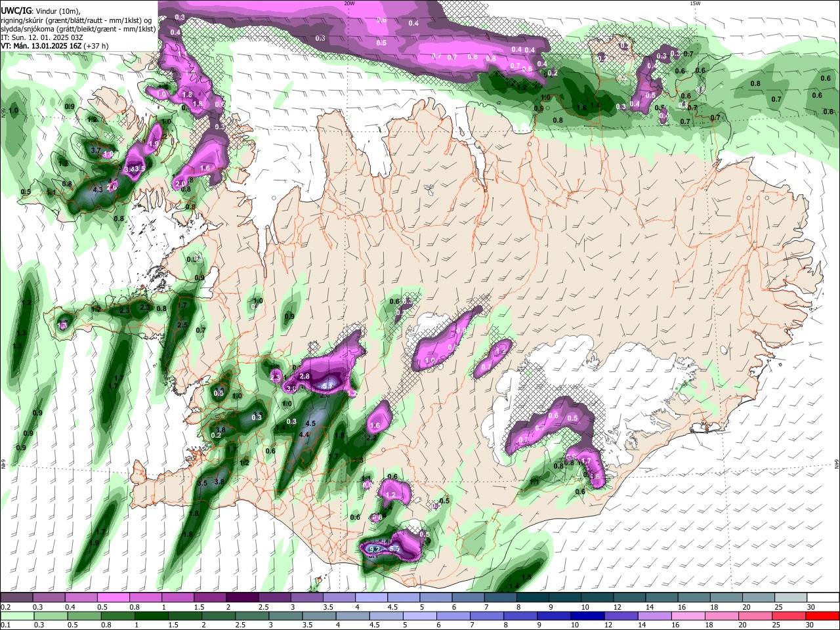Click the 'VT: Mán. 13.01.2025 16Z (+37 h)' line
This screenshot has width=840, height=630.
click(x=54, y=46)
